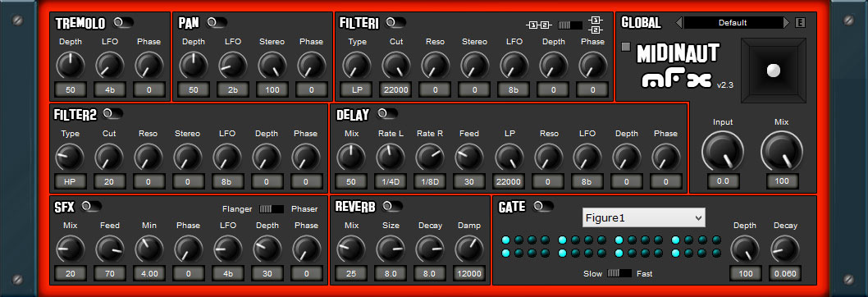Click the Filter2 Cut value 20
The width and height of the screenshot is (868, 297).
[x=110, y=181]
